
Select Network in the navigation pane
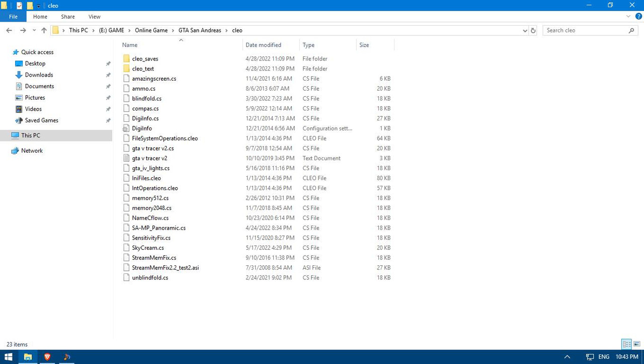[32, 151]
